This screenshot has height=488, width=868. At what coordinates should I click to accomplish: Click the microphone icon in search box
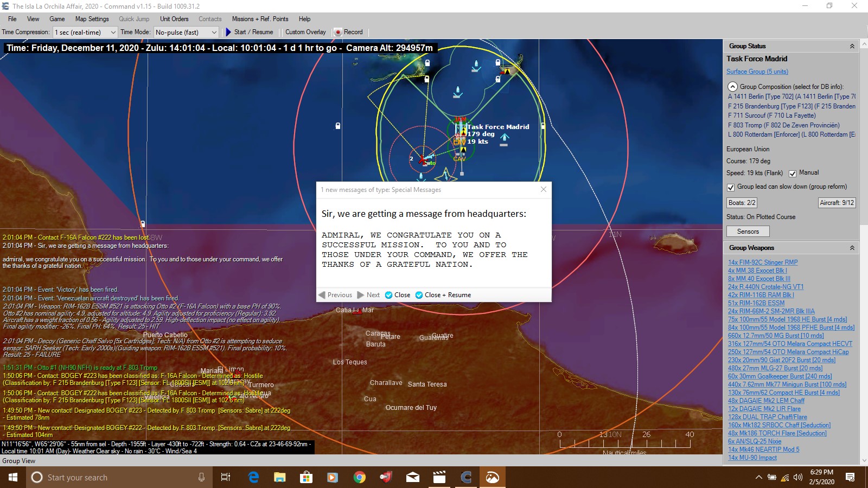[x=201, y=477]
